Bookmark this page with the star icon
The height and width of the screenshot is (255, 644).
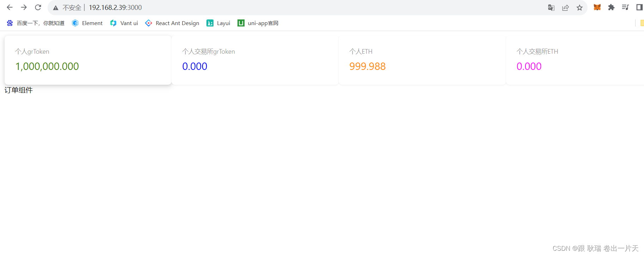coord(579,7)
